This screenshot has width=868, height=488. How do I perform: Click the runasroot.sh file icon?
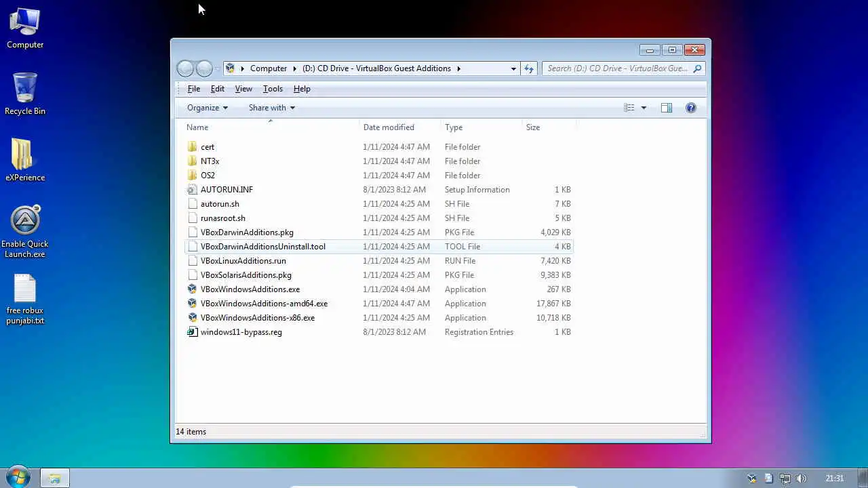pyautogui.click(x=193, y=218)
